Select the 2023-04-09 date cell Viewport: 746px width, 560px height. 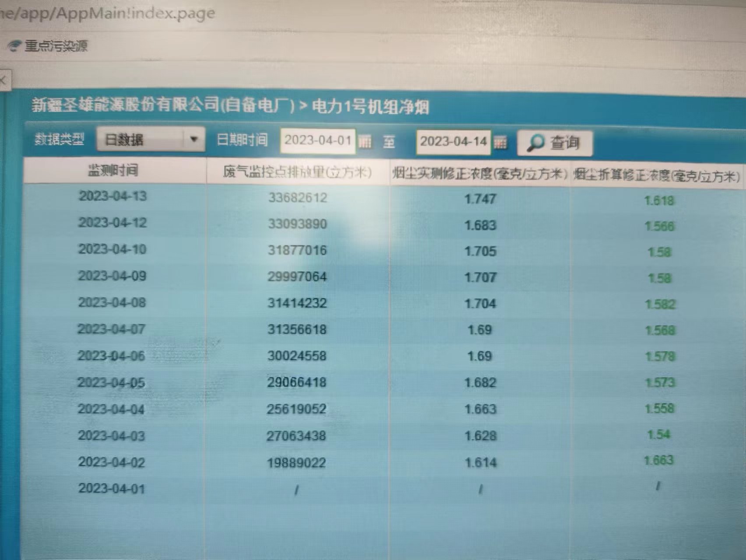click(112, 276)
